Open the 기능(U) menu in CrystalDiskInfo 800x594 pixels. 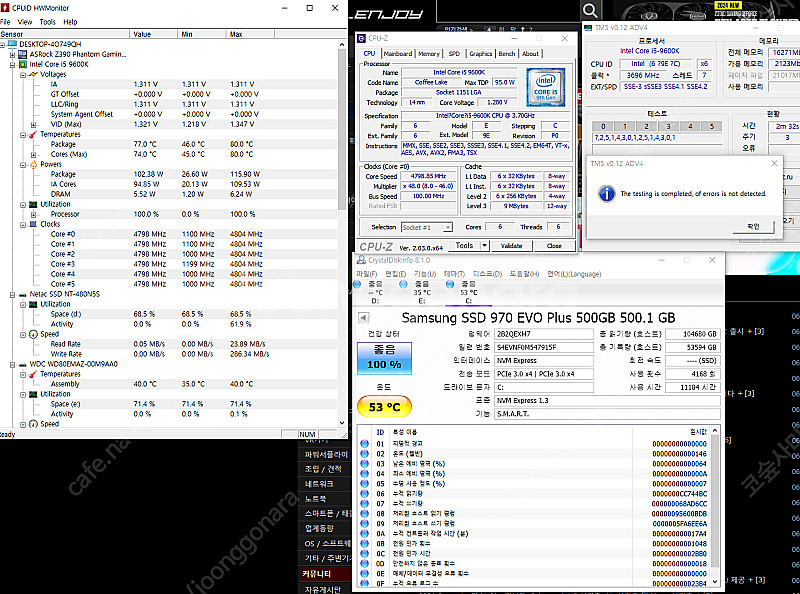tap(425, 274)
